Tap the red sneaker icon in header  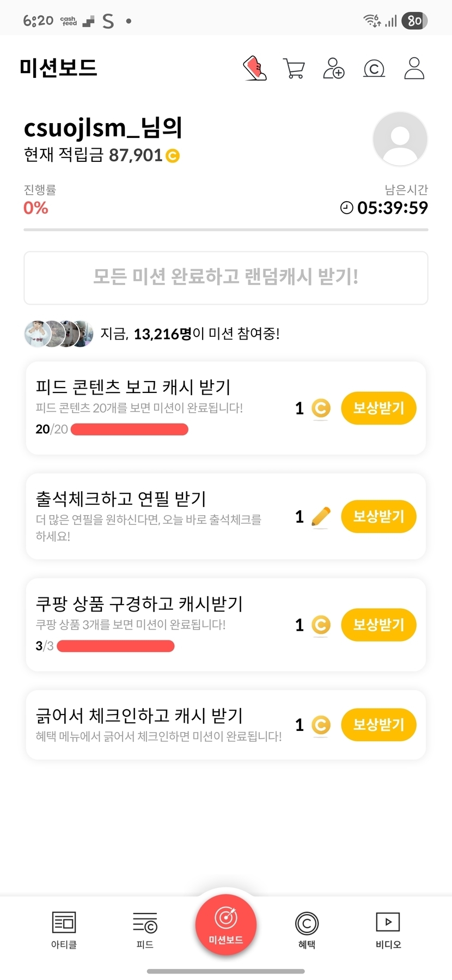coord(255,69)
